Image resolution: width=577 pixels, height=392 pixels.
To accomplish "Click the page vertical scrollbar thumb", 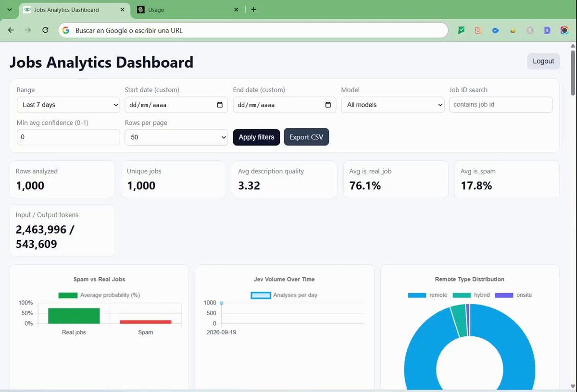I will [573, 72].
